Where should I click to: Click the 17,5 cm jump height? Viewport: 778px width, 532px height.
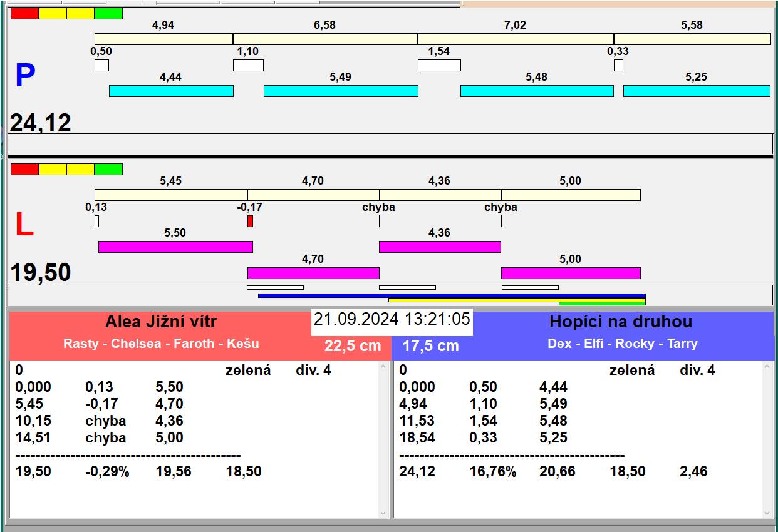(x=430, y=345)
